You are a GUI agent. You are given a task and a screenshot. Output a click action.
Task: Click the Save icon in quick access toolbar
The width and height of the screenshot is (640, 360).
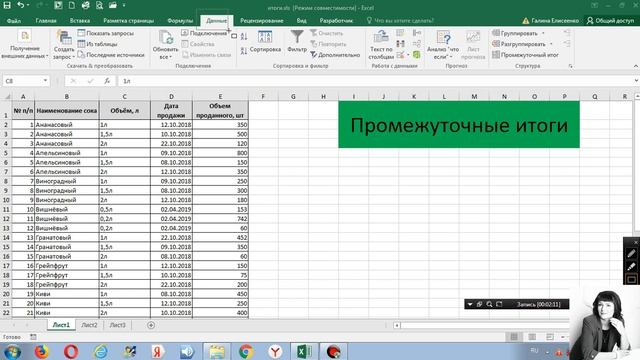7,5
